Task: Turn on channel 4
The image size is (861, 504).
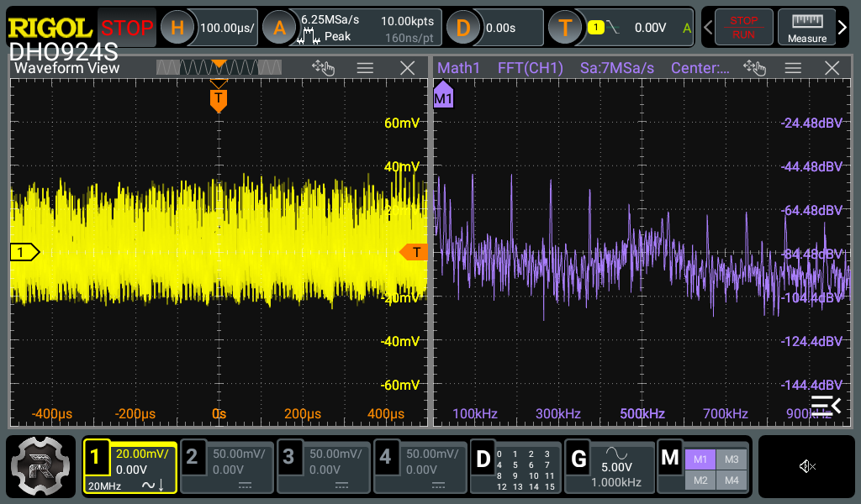Action: tap(420, 467)
